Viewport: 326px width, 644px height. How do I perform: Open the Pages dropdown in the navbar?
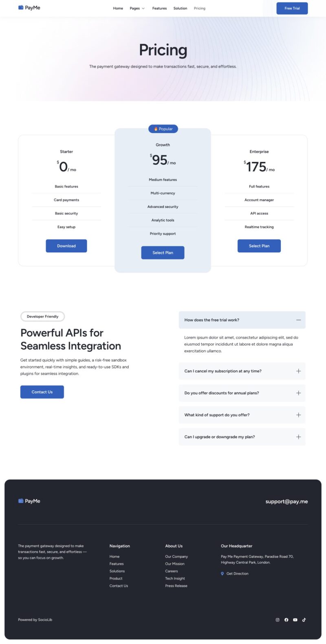point(137,8)
